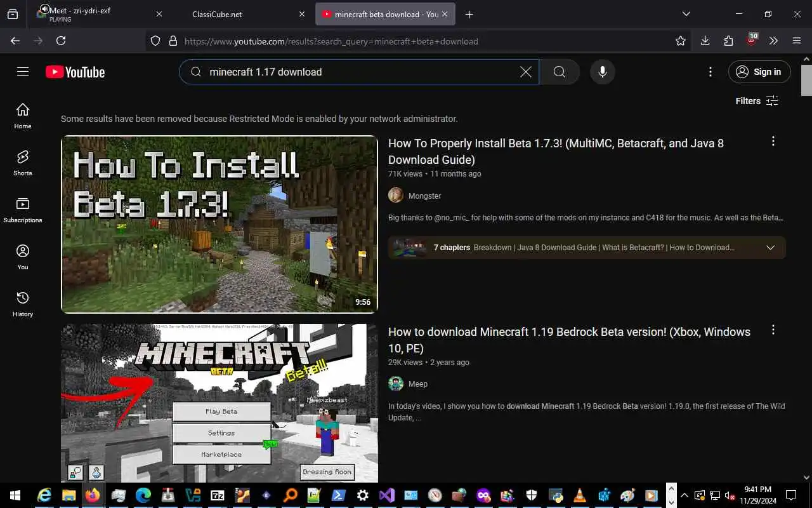Screen dimensions: 812x508
Task: Open Windows Start menu
Action: (15, 495)
